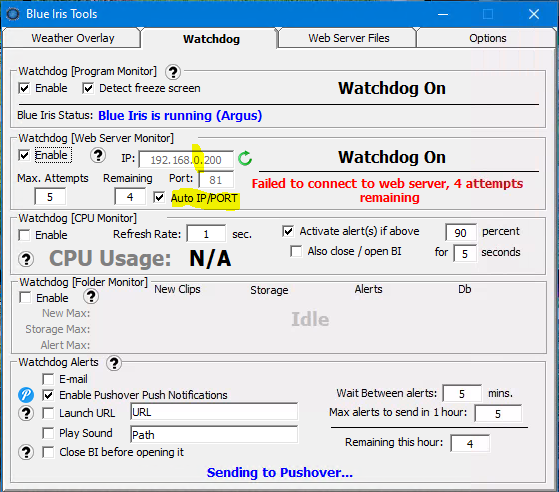Click Max alerts in 1 hour field
The width and height of the screenshot is (559, 492).
click(498, 414)
